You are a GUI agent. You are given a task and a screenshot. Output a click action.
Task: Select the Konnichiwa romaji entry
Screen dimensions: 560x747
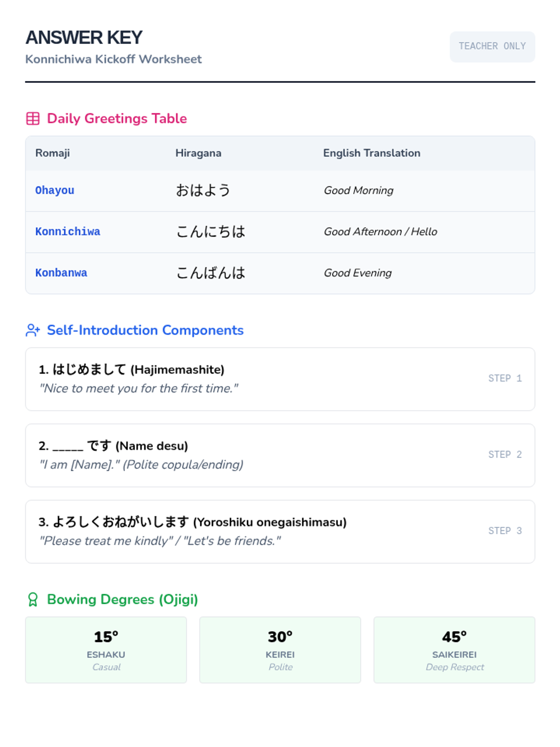(x=68, y=232)
